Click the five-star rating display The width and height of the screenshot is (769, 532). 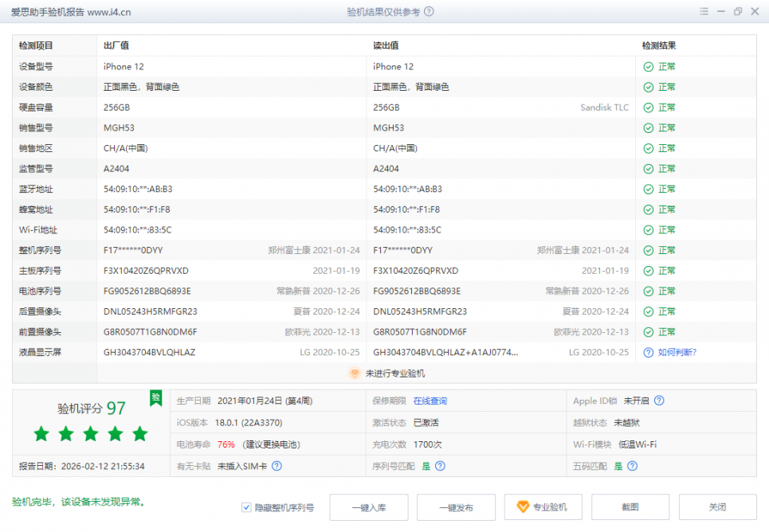[x=91, y=434]
